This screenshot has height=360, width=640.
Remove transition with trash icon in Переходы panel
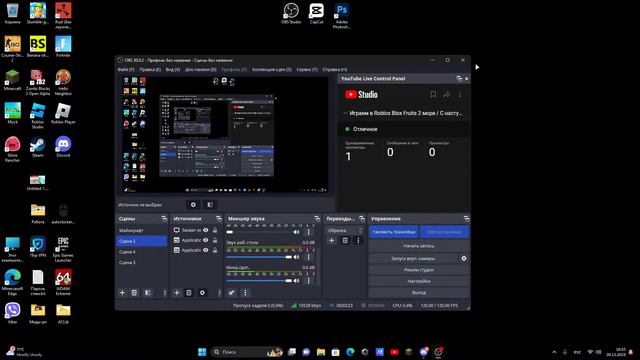coord(345,240)
